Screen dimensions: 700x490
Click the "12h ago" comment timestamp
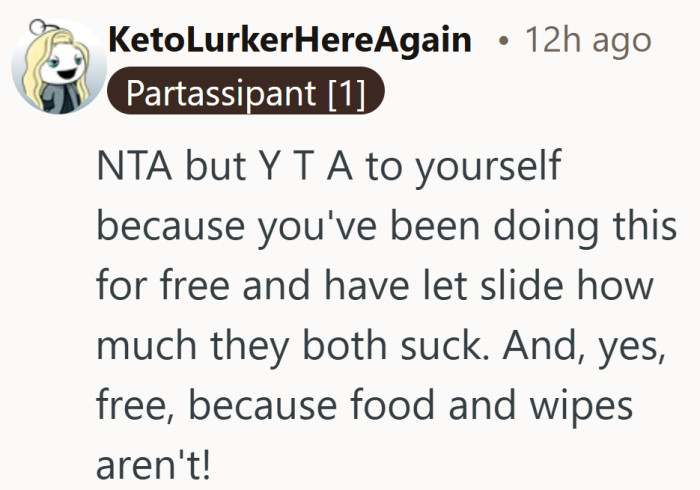pos(588,41)
